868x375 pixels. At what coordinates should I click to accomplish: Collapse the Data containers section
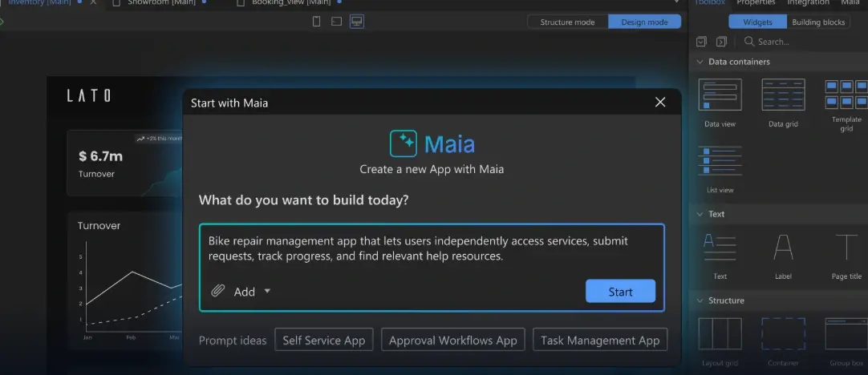[x=699, y=62]
